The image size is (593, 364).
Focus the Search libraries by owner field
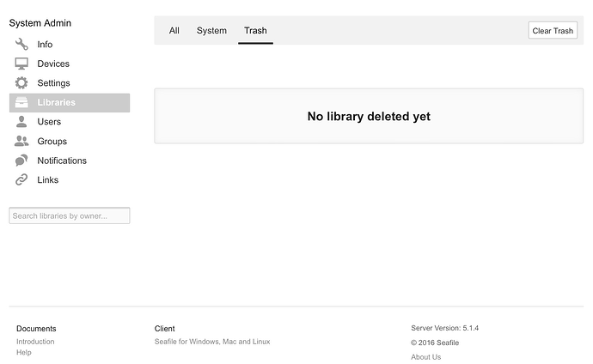(69, 216)
